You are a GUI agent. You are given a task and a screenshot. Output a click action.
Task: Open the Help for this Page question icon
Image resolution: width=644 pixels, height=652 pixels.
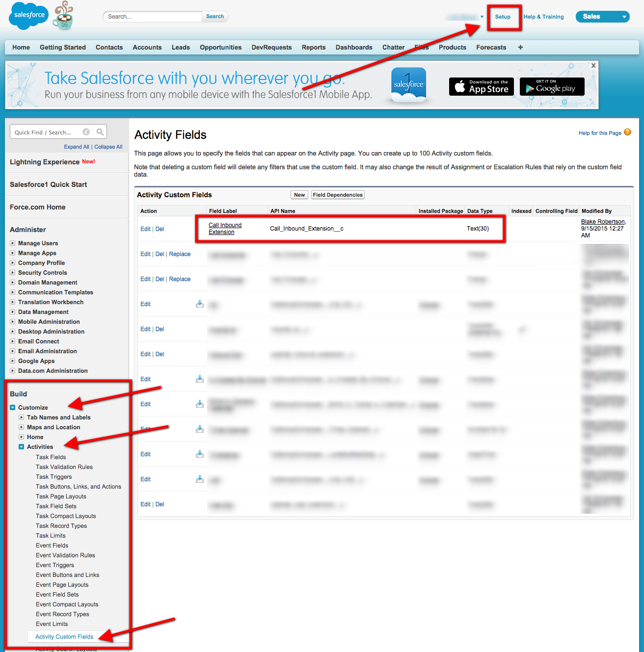click(627, 132)
